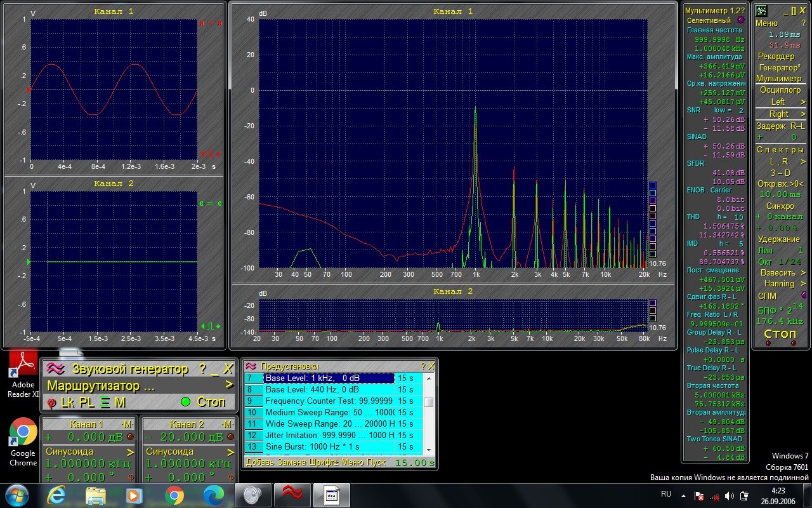The height and width of the screenshot is (508, 812).
Task: Click the Канал 1 red trigger marker icon
Action: click(x=211, y=154)
